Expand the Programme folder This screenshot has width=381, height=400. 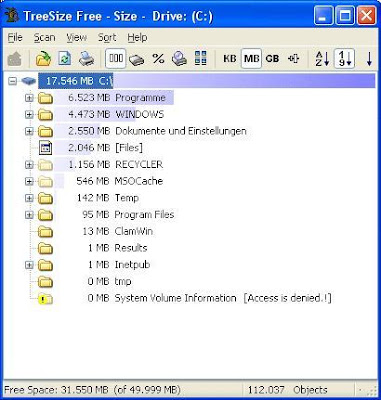[x=29, y=98]
